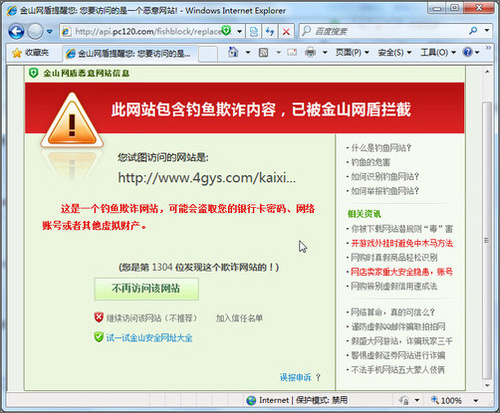
Task: Click the red shield icon beside 继续访问
Action: (99, 318)
